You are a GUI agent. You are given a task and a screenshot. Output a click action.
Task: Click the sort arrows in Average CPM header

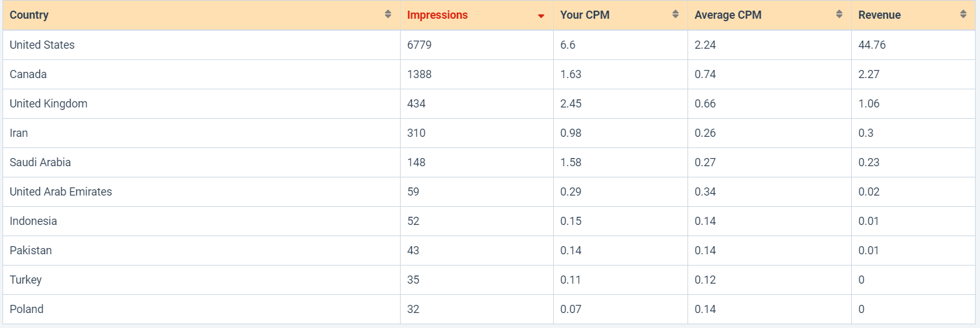(839, 14)
